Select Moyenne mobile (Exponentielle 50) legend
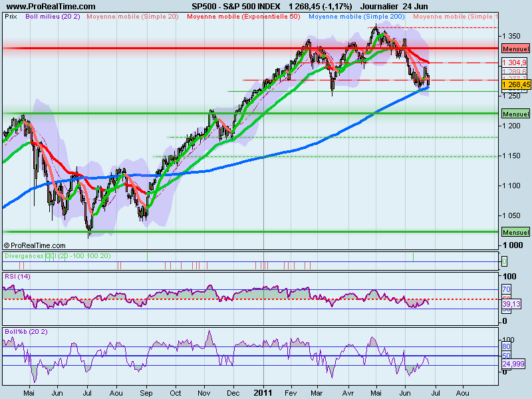 point(243,16)
